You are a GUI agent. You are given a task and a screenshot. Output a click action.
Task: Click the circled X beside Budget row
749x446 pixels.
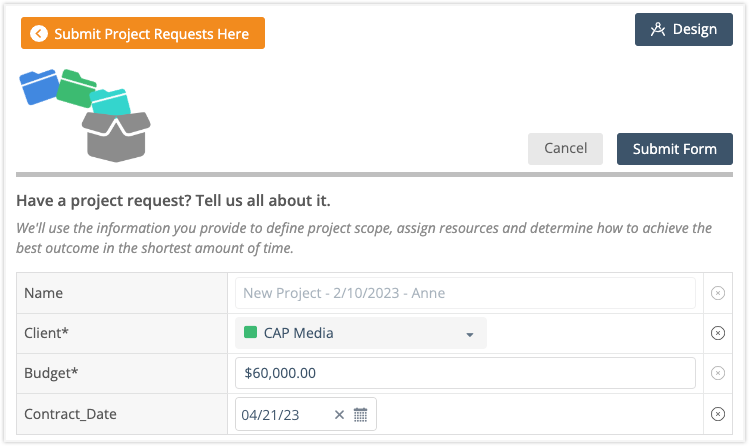717,373
